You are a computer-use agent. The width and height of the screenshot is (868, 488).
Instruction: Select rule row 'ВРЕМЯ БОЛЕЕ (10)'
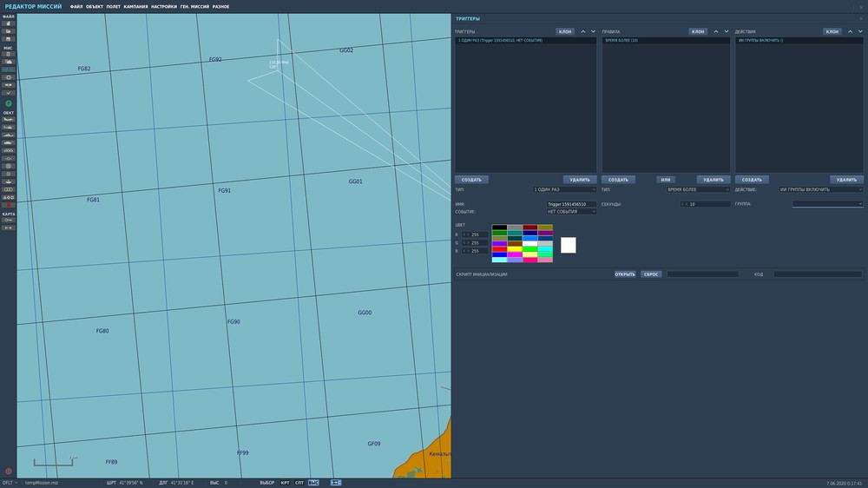click(x=666, y=41)
